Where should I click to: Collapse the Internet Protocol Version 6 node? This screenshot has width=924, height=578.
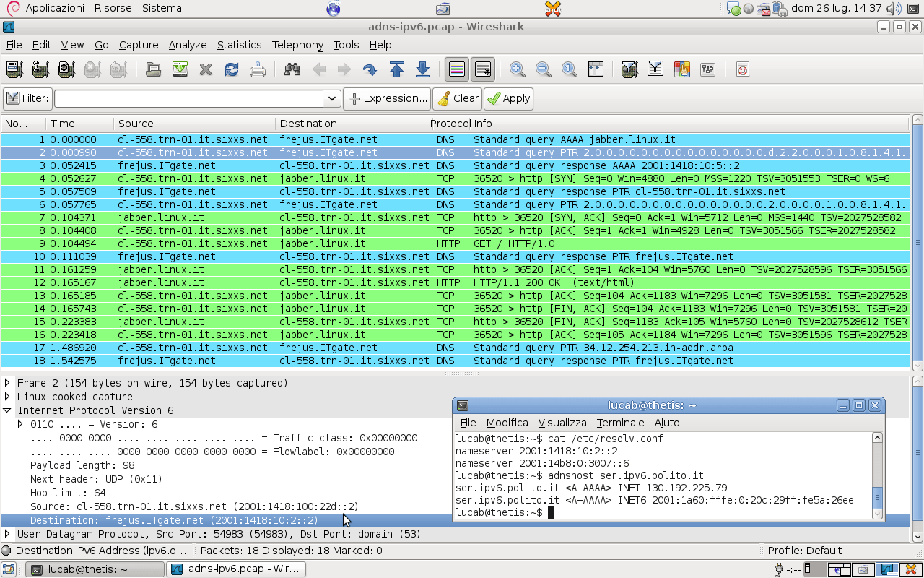tap(7, 410)
